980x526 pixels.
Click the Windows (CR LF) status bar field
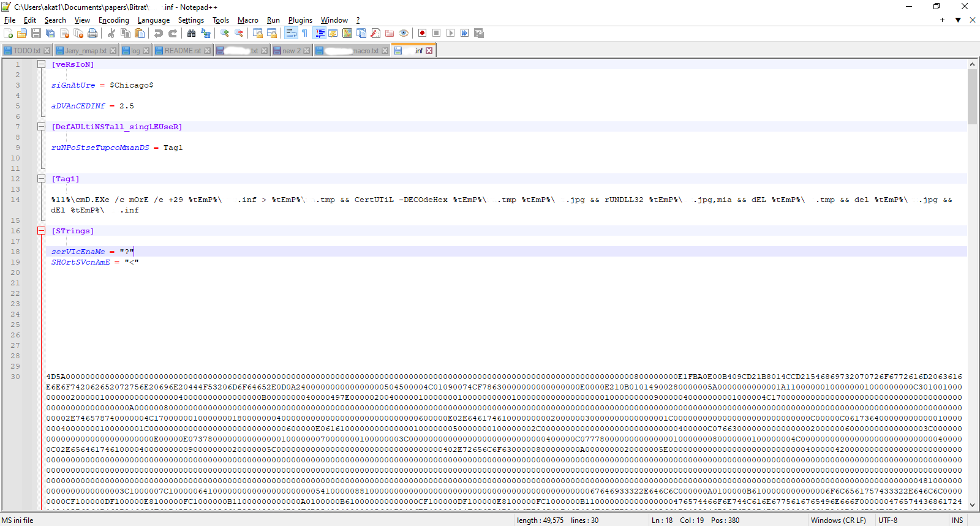(x=839, y=520)
